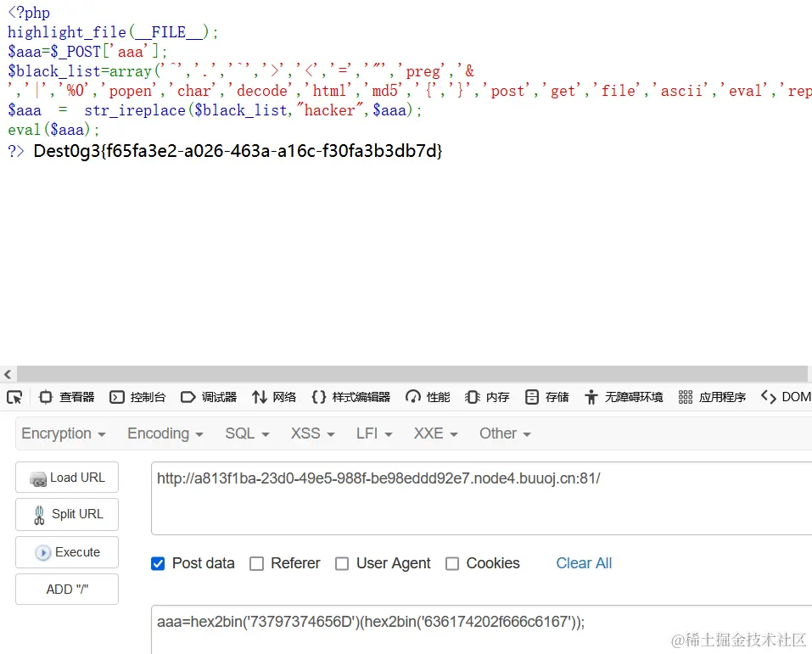Enable the Cookies checkbox
This screenshot has width=812, height=654.
pos(452,563)
